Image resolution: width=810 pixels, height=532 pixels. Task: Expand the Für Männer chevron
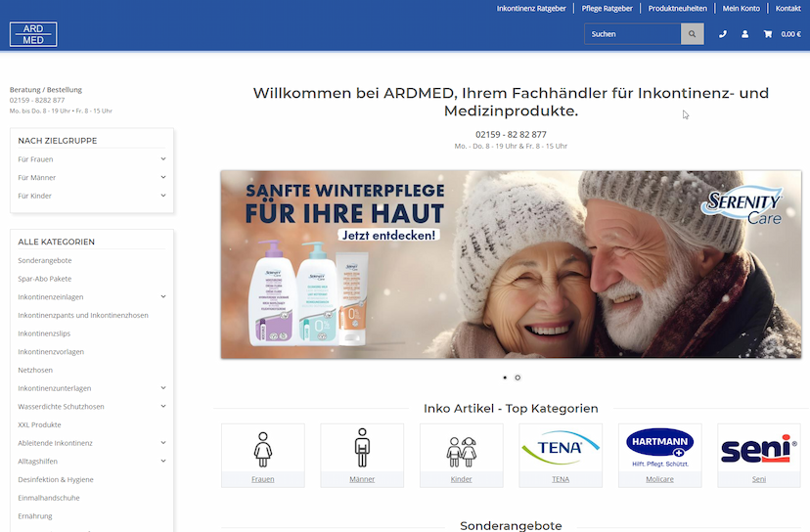click(163, 177)
